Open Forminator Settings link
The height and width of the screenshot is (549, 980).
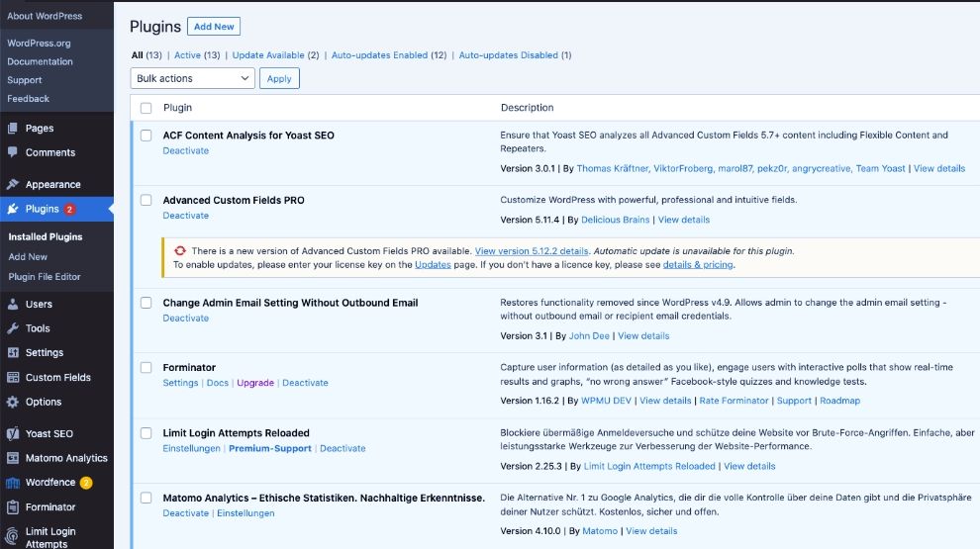coord(180,383)
